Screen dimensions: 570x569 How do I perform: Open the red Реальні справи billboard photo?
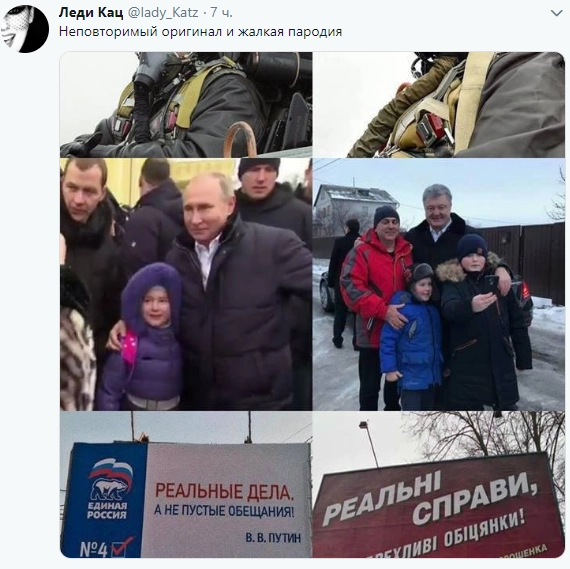439,484
